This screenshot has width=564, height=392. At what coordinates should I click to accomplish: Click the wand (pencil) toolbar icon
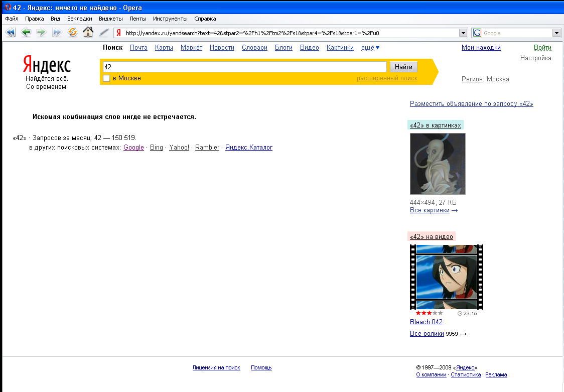click(x=103, y=33)
